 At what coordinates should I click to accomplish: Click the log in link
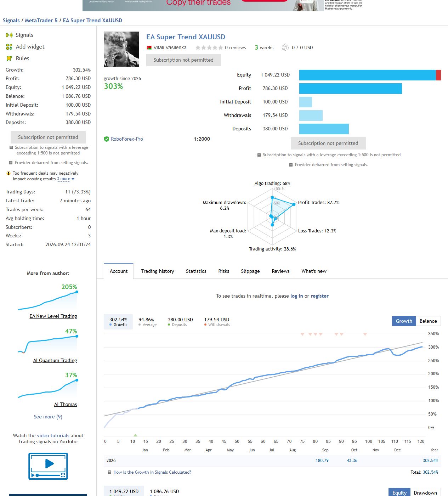(x=297, y=296)
